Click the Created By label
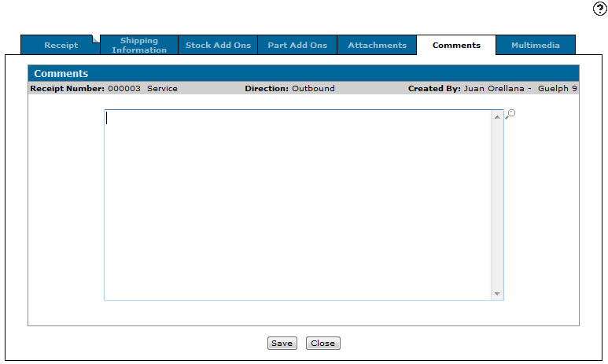Image resolution: width=608 pixels, height=364 pixels. (x=434, y=88)
